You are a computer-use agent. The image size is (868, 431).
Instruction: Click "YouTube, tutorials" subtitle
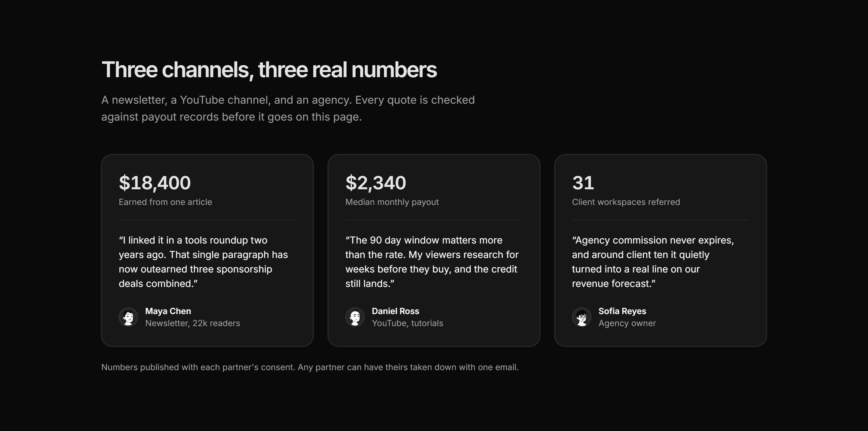(x=407, y=323)
